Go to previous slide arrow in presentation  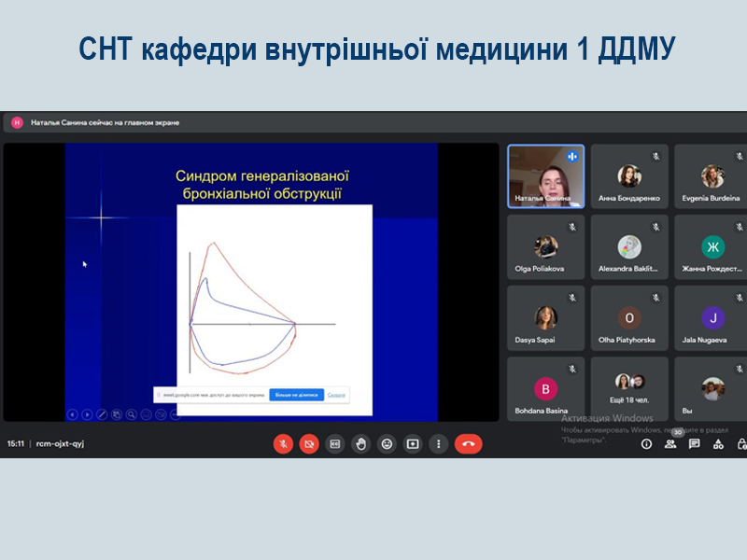click(x=73, y=414)
